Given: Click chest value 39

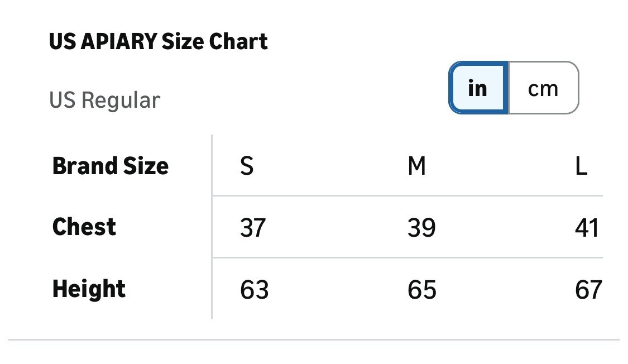Looking at the screenshot, I should click(x=421, y=228).
